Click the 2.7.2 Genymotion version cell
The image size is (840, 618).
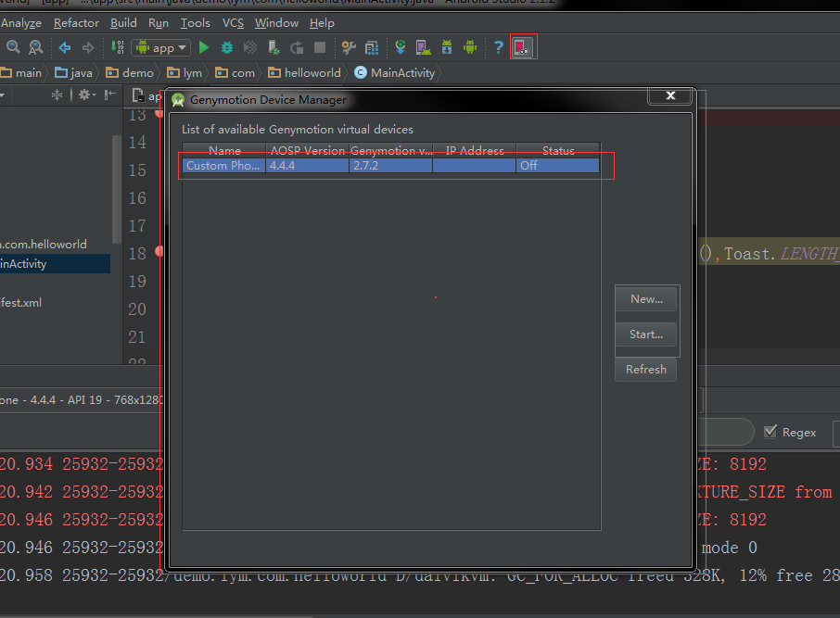coord(391,166)
